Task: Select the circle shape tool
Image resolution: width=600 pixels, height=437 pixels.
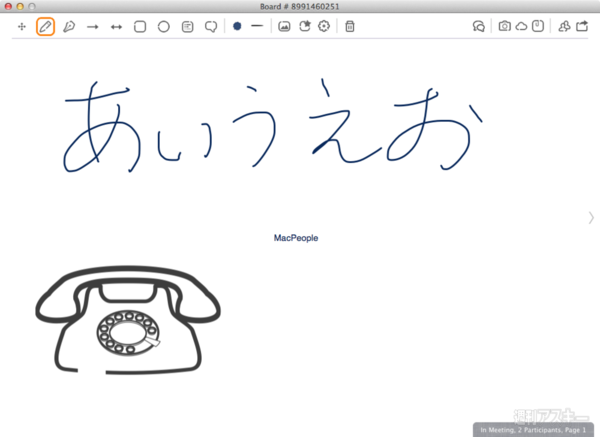Action: (x=164, y=26)
